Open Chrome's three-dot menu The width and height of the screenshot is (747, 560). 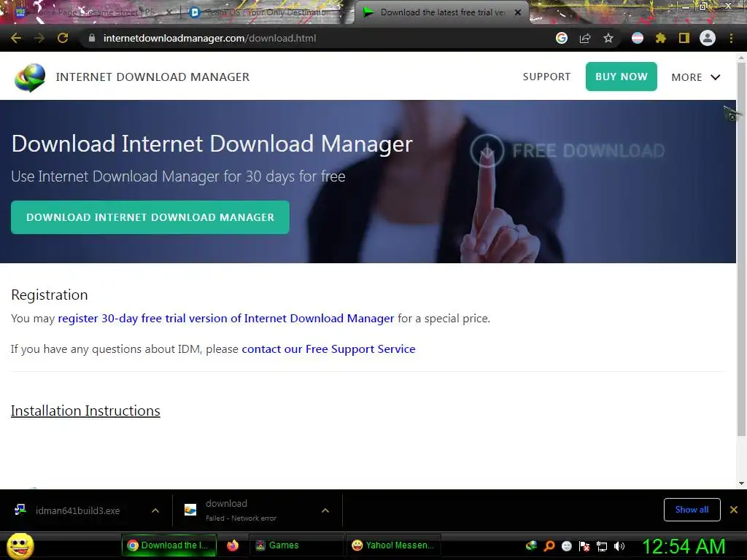[x=731, y=38]
